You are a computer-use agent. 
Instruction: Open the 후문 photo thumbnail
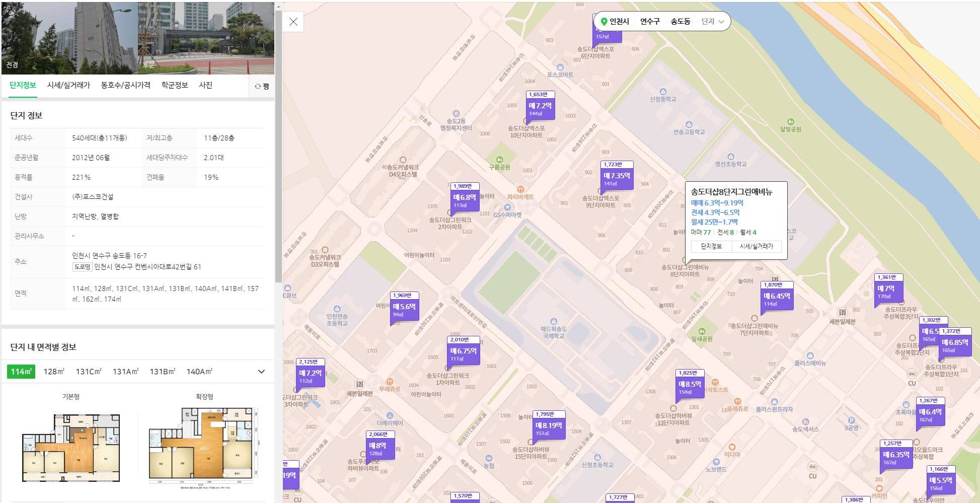click(x=206, y=38)
